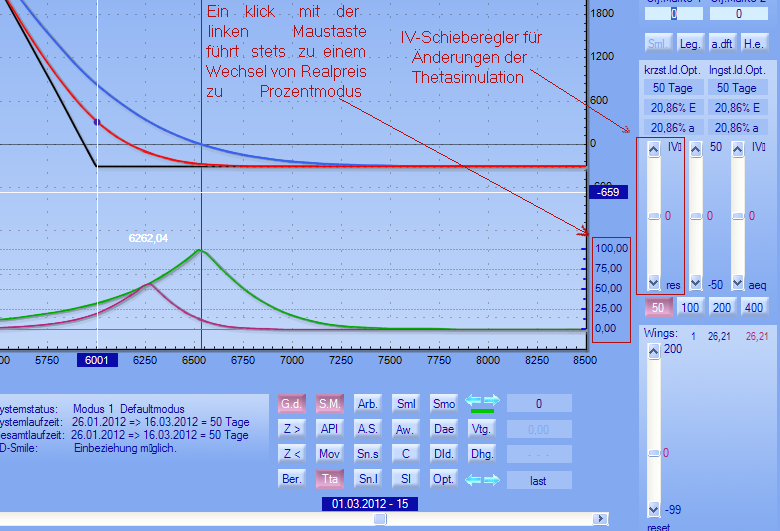Image resolution: width=780 pixels, height=531 pixels.
Task: Click the down arrow of the aeq IV slider
Action: point(737,284)
